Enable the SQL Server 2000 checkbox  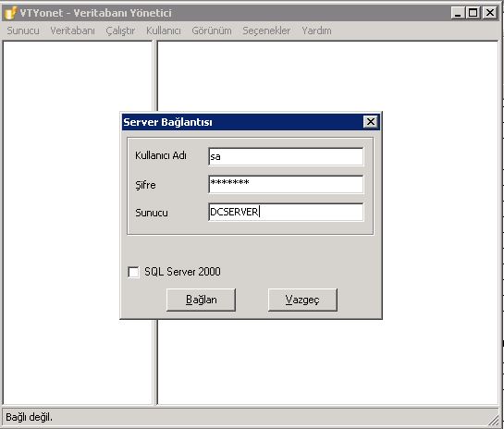pos(133,272)
